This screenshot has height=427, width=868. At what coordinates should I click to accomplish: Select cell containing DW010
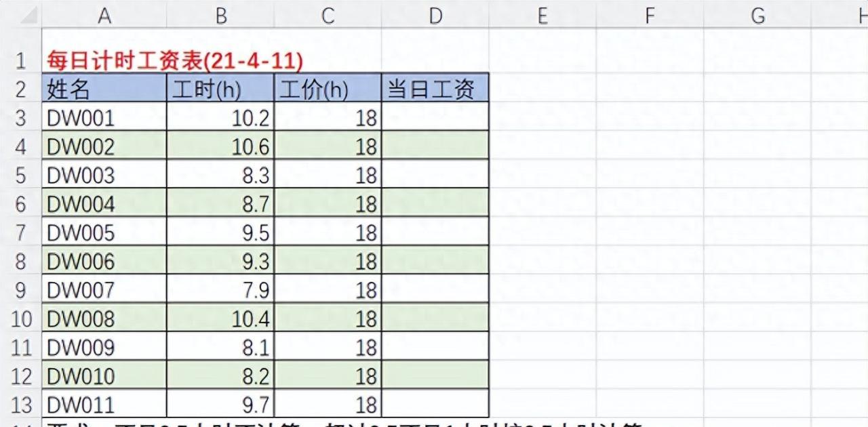click(104, 375)
